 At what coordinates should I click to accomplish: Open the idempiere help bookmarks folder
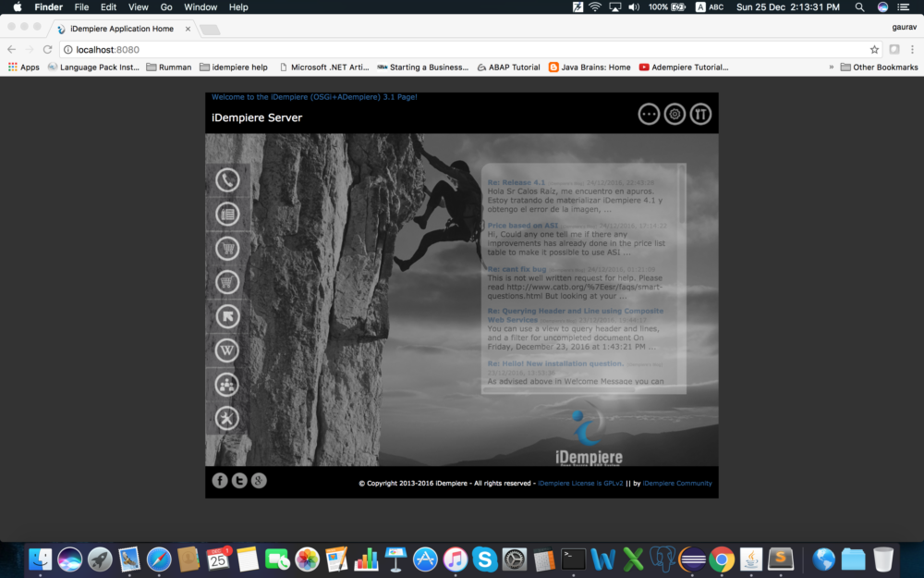coord(234,68)
